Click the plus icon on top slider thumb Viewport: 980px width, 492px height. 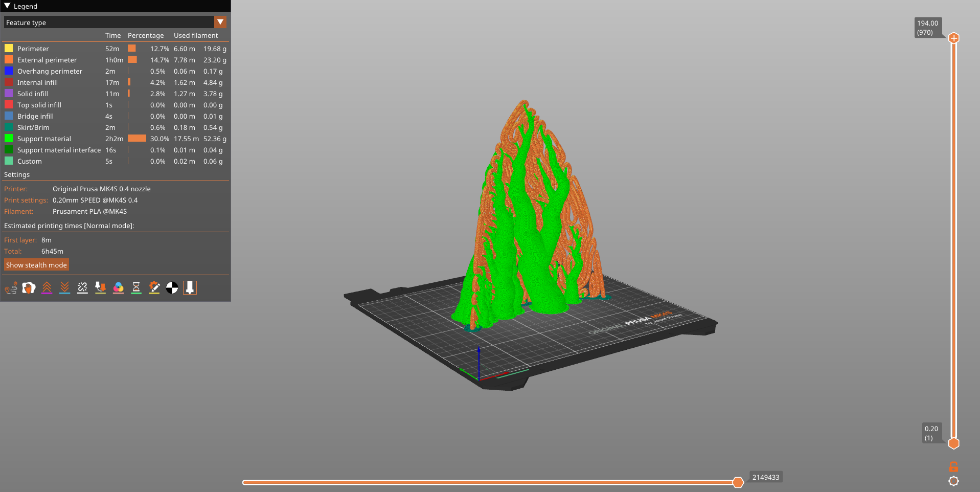(x=953, y=38)
